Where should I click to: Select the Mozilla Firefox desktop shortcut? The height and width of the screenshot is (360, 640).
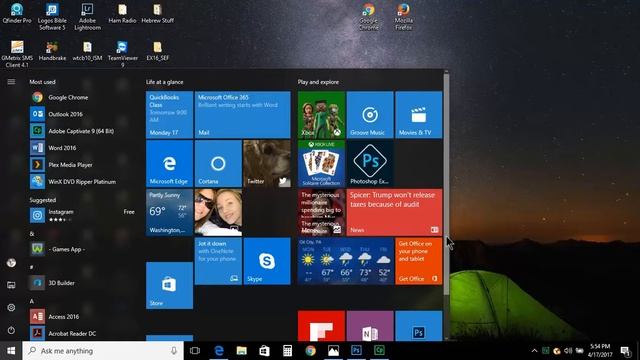click(403, 17)
